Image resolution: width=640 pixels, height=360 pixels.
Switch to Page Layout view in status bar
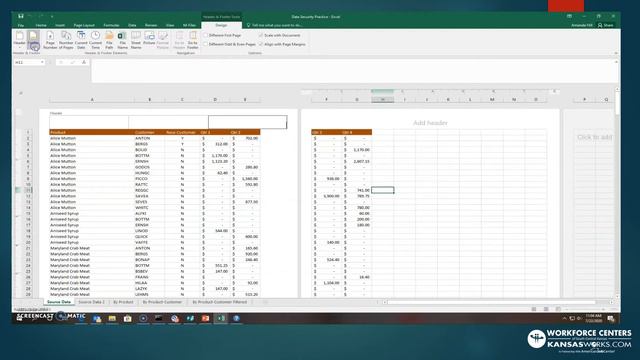tap(546, 309)
